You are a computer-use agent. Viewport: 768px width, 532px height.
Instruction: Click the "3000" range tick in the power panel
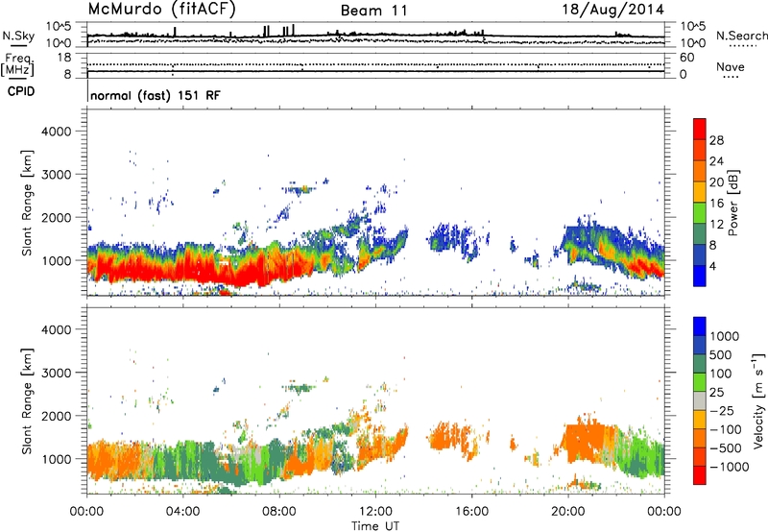(57, 175)
